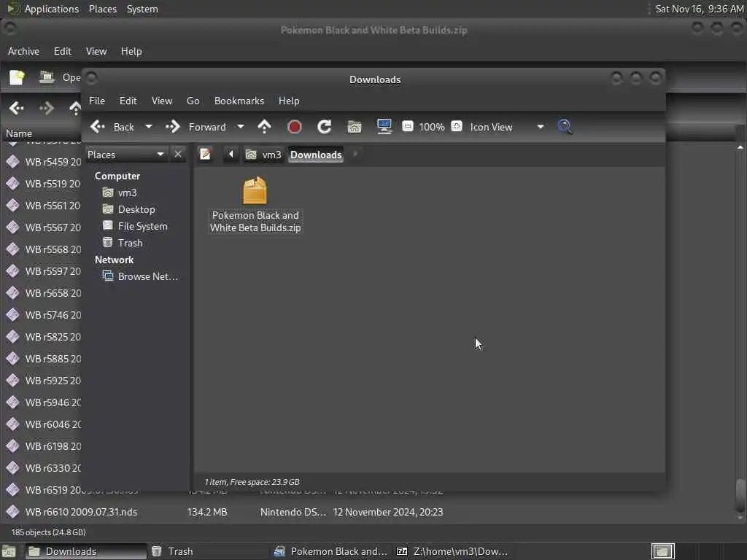This screenshot has width=747, height=560.
Task: Go up one folder in Downloads window
Action: tap(264, 127)
